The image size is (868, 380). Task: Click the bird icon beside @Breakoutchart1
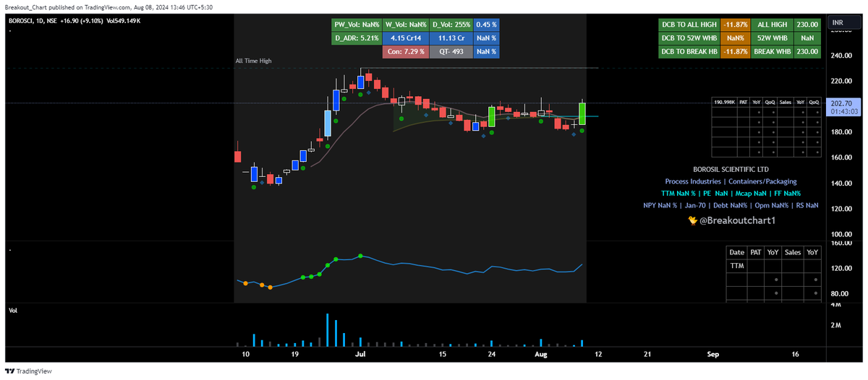pyautogui.click(x=692, y=220)
